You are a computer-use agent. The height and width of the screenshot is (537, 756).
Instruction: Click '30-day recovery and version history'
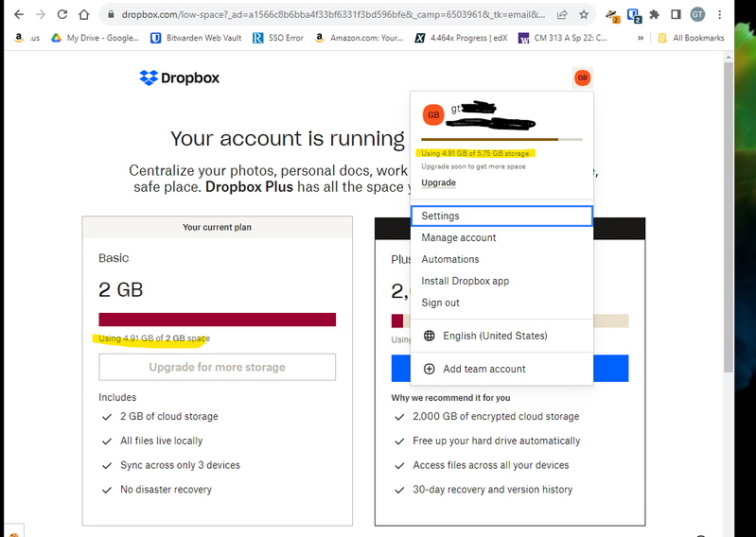click(493, 490)
